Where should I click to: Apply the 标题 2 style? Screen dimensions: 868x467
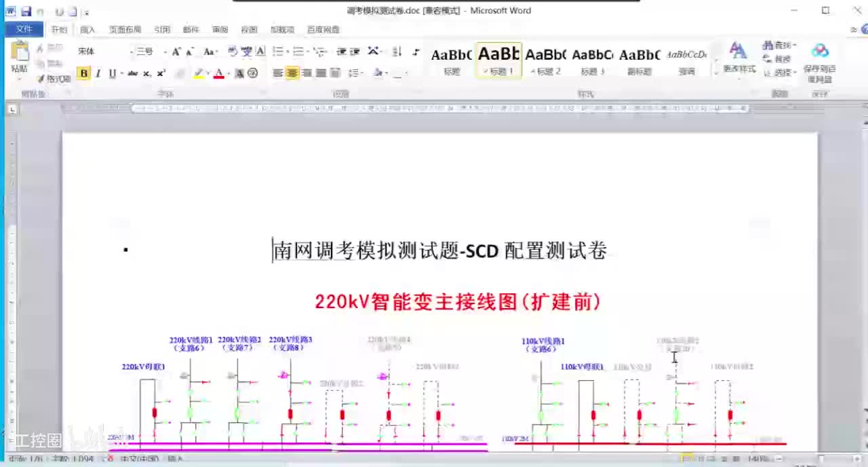546,61
